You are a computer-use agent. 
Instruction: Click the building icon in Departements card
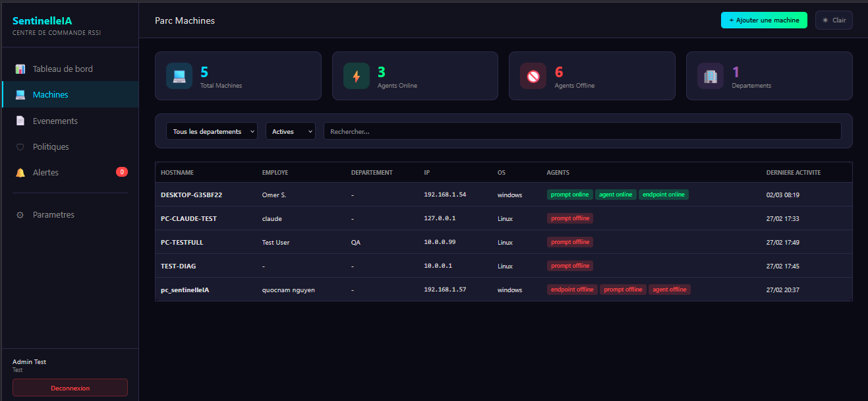710,76
